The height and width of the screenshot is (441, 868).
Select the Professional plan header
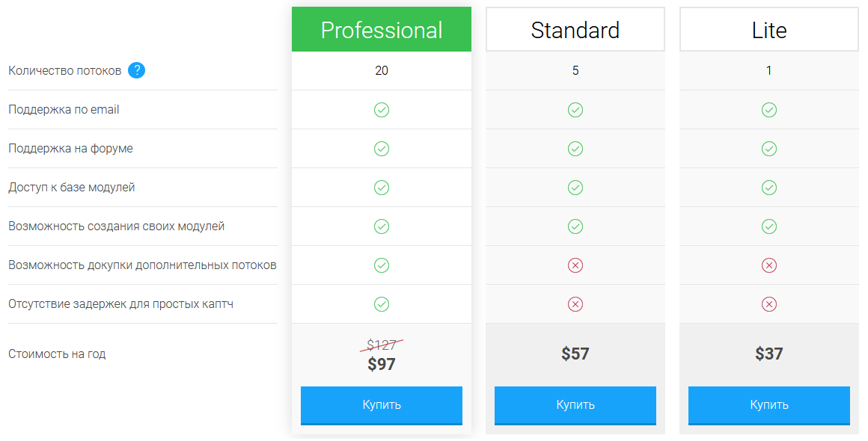pyautogui.click(x=382, y=30)
